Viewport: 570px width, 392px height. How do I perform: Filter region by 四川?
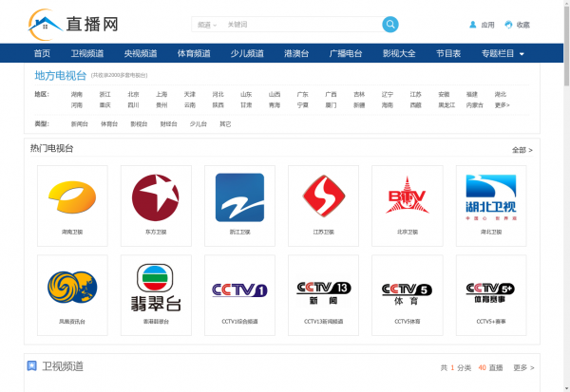133,105
